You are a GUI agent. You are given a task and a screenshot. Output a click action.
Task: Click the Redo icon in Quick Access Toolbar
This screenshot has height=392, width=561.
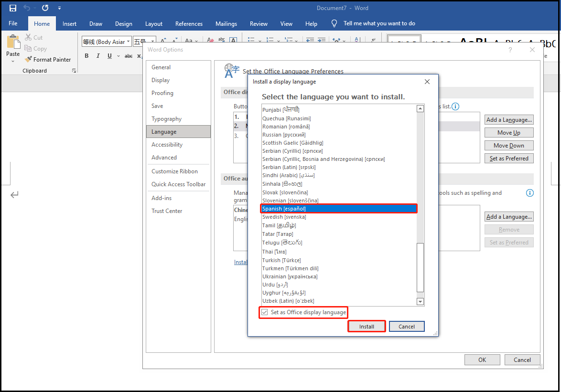pyautogui.click(x=45, y=8)
